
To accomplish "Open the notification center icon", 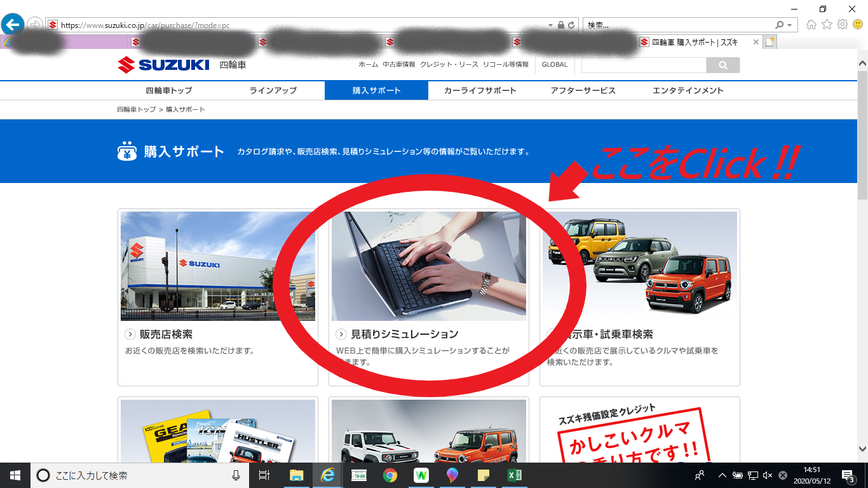I will (x=847, y=475).
